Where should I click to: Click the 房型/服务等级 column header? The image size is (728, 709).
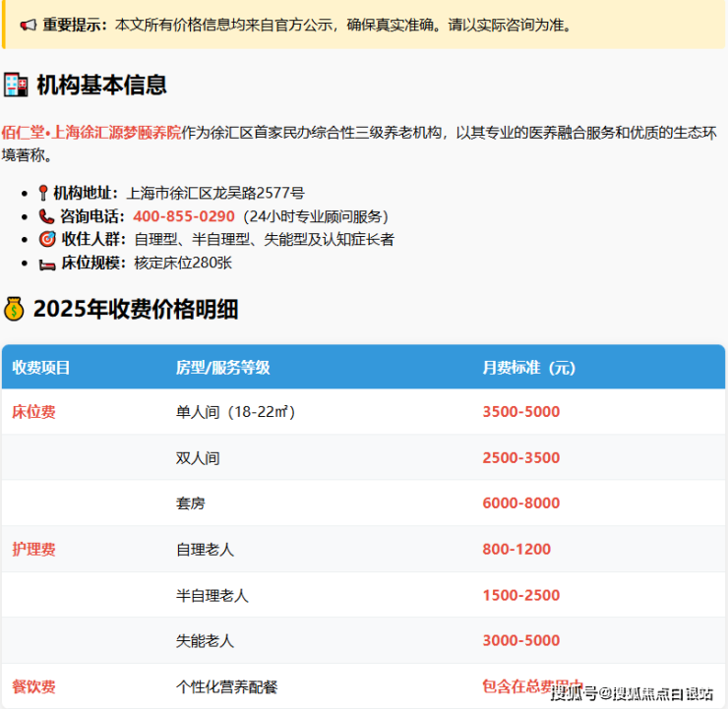(222, 368)
